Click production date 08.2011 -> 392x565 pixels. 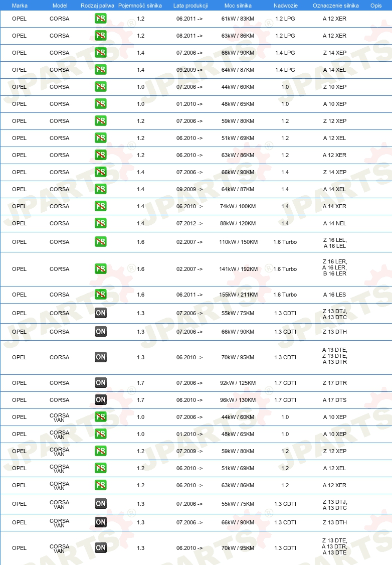pyautogui.click(x=189, y=36)
